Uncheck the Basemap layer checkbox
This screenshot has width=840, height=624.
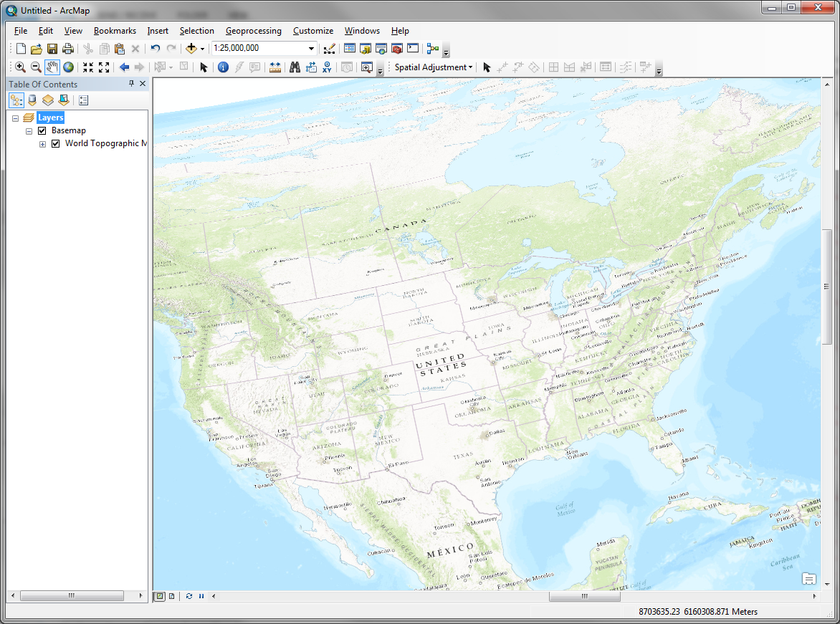(x=42, y=130)
